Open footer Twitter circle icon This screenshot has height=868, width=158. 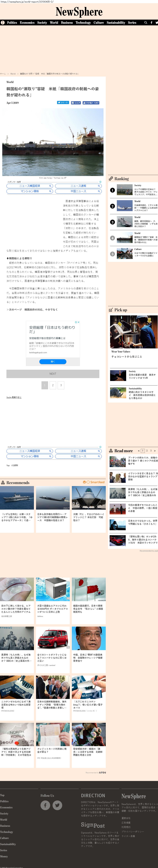[x=58, y=805]
